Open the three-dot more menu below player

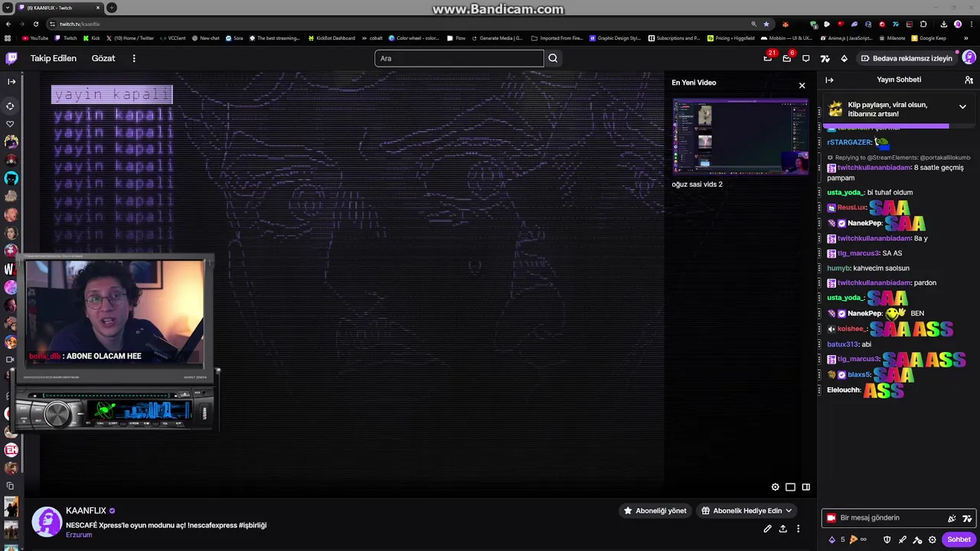(x=798, y=528)
